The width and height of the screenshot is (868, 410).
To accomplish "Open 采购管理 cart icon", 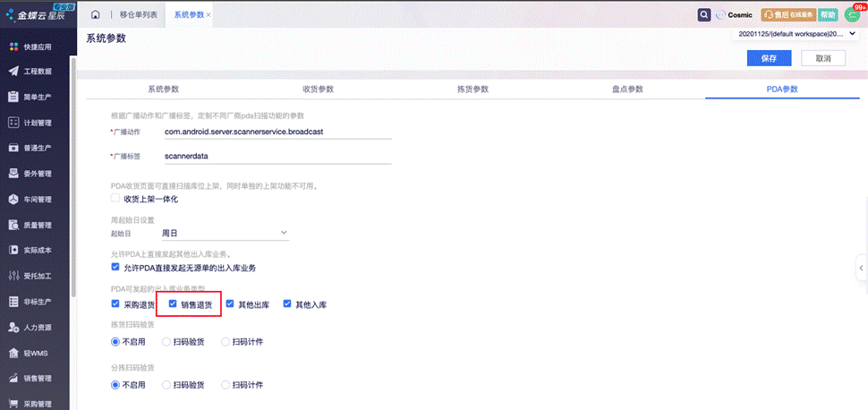I will click(x=13, y=404).
